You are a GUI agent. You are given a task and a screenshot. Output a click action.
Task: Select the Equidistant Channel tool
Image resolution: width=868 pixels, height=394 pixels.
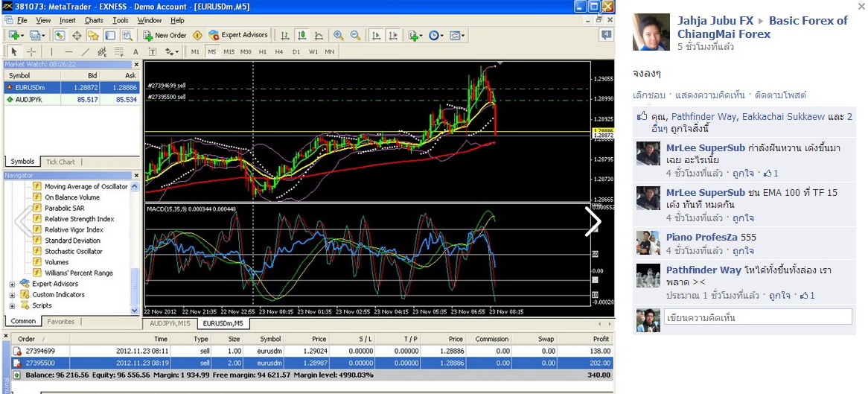point(102,51)
